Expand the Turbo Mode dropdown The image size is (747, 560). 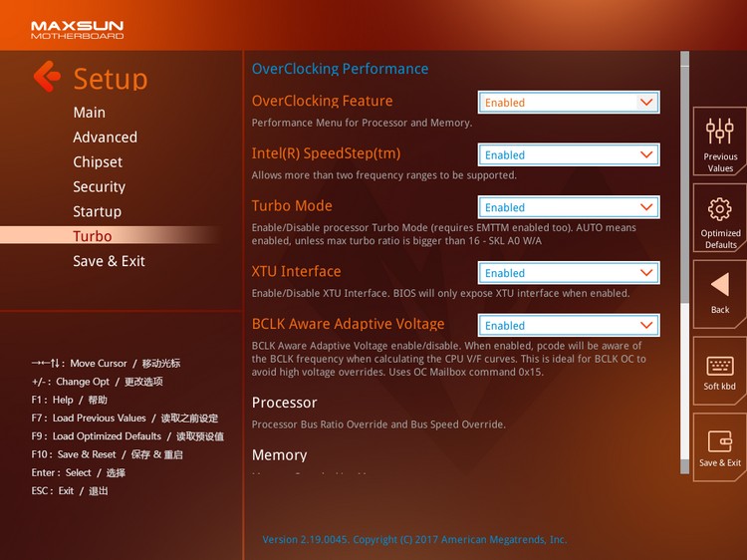click(569, 207)
